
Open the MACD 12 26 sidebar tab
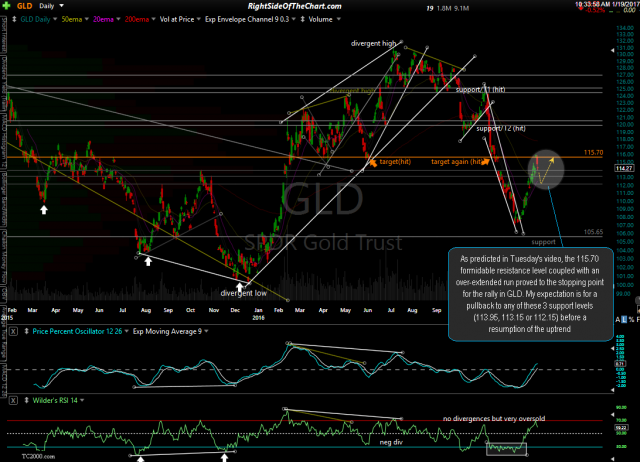[4, 380]
